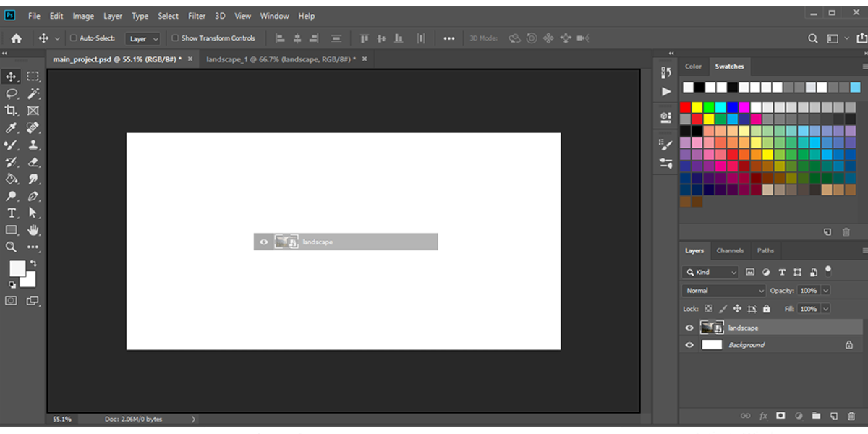Screen dimensions: 868x434
Task: Select the Move tool
Action: click(10, 76)
